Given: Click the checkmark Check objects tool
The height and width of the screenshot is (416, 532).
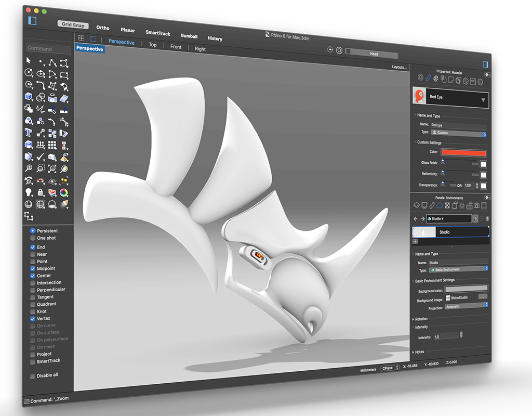Looking at the screenshot, I should pos(41,157).
